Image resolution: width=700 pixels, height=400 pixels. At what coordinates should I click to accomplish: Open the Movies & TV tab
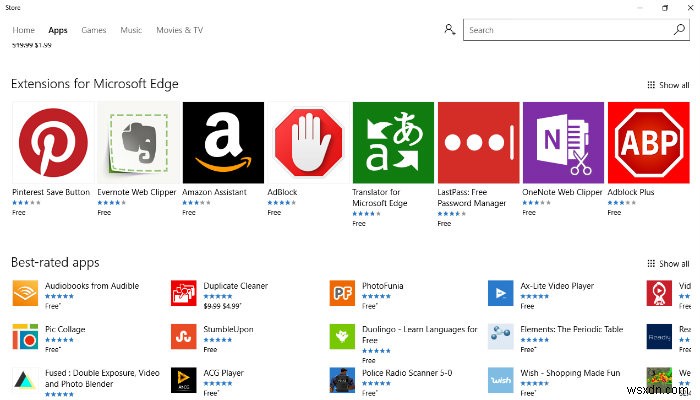click(x=179, y=30)
